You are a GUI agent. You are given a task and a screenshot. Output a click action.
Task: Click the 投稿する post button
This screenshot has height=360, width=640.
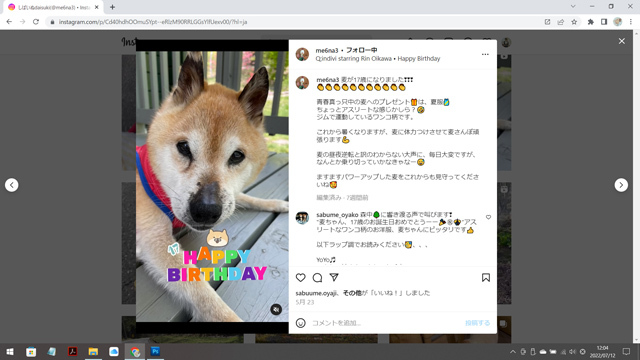[478, 323]
